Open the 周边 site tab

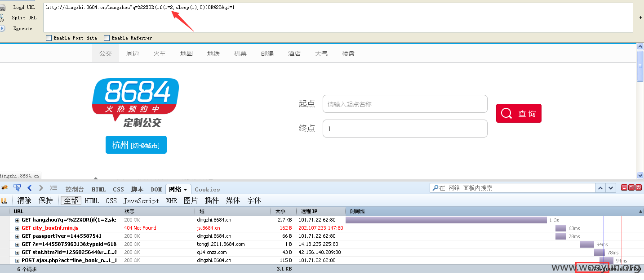(x=133, y=53)
